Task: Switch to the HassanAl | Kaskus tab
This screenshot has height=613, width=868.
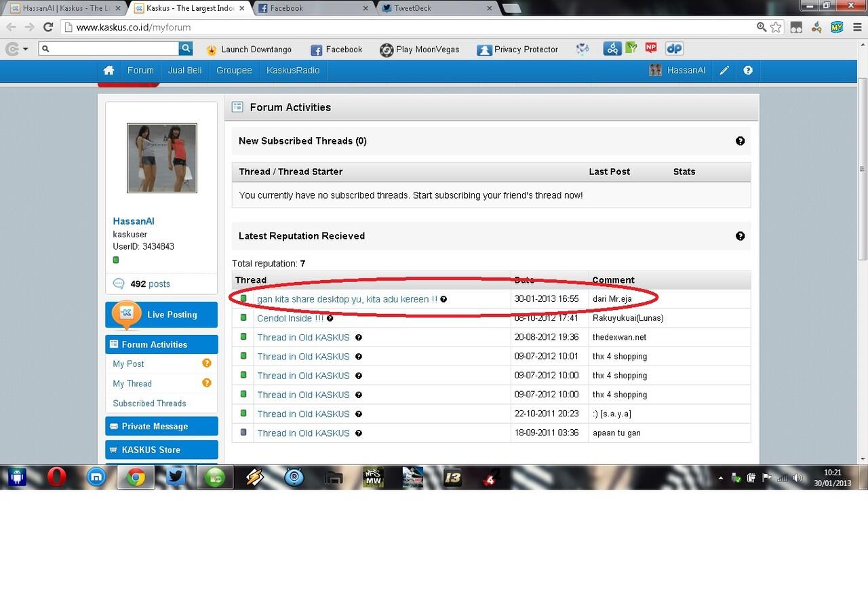Action: point(65,8)
